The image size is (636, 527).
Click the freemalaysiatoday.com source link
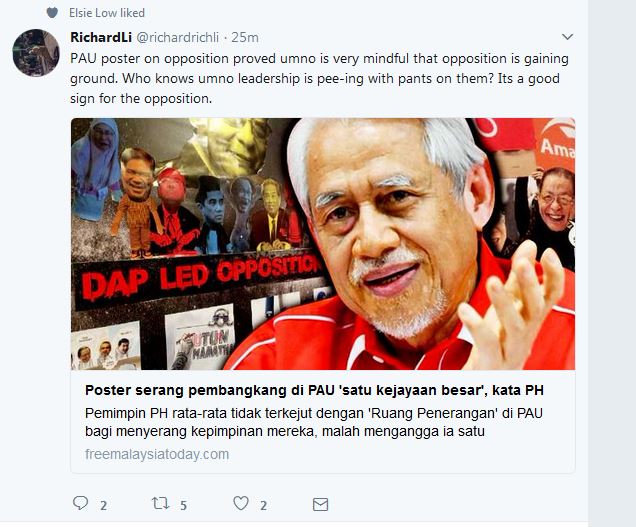pyautogui.click(x=157, y=454)
